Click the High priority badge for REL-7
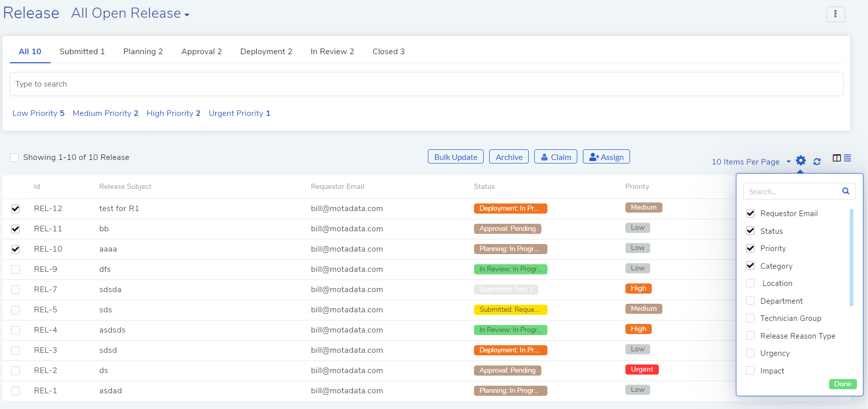The image size is (868, 409). [638, 289]
